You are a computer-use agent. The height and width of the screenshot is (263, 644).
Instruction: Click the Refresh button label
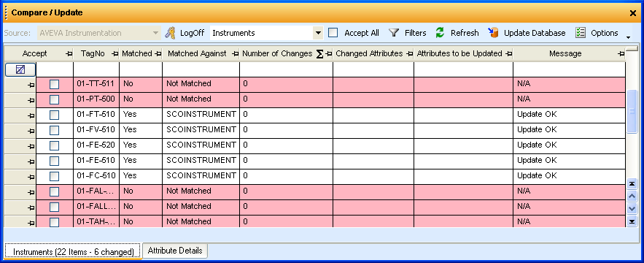465,33
